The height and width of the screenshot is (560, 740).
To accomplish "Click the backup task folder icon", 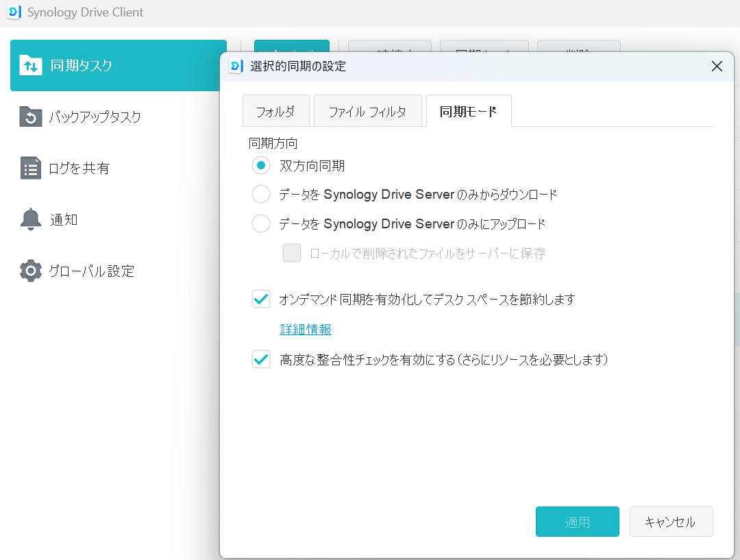I will pos(31,117).
